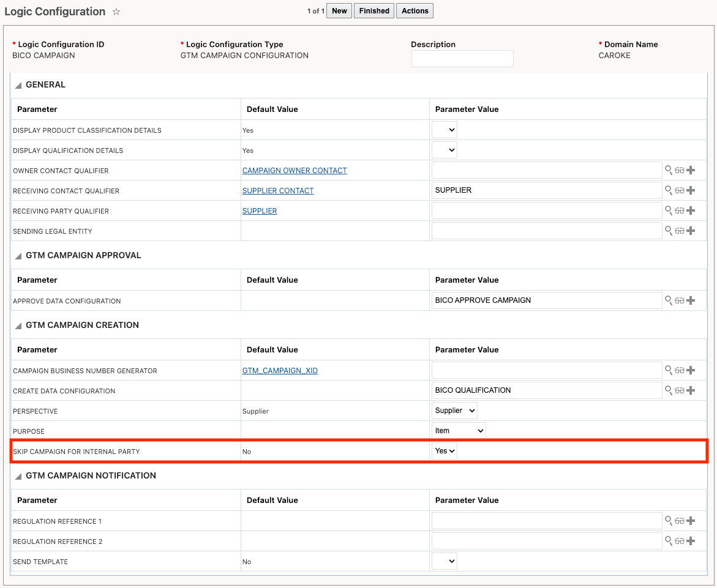Open search lookup for APPROVE DATA CONFIGURATION
The width and height of the screenshot is (717, 588).
pos(669,300)
